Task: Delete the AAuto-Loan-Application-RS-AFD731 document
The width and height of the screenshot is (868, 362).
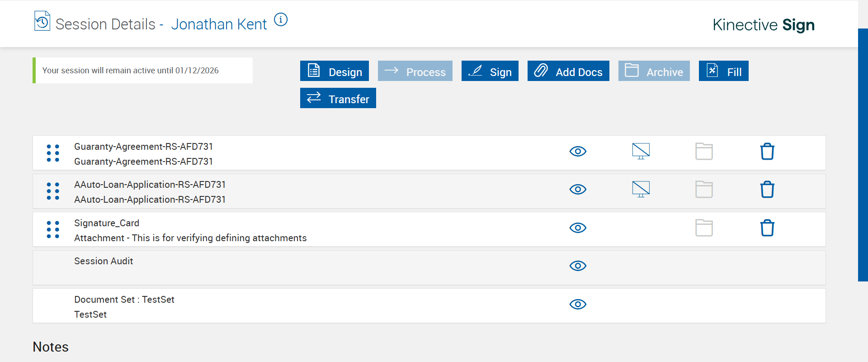Action: click(x=767, y=190)
